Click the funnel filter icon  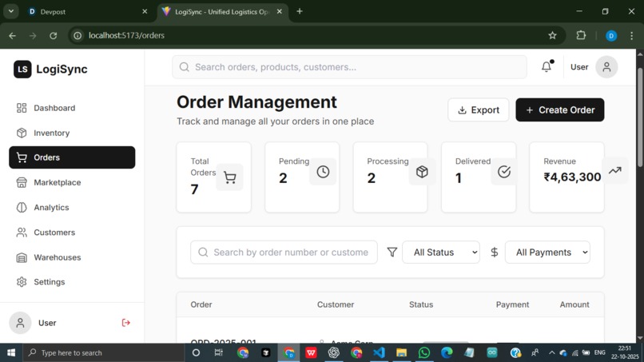click(392, 253)
